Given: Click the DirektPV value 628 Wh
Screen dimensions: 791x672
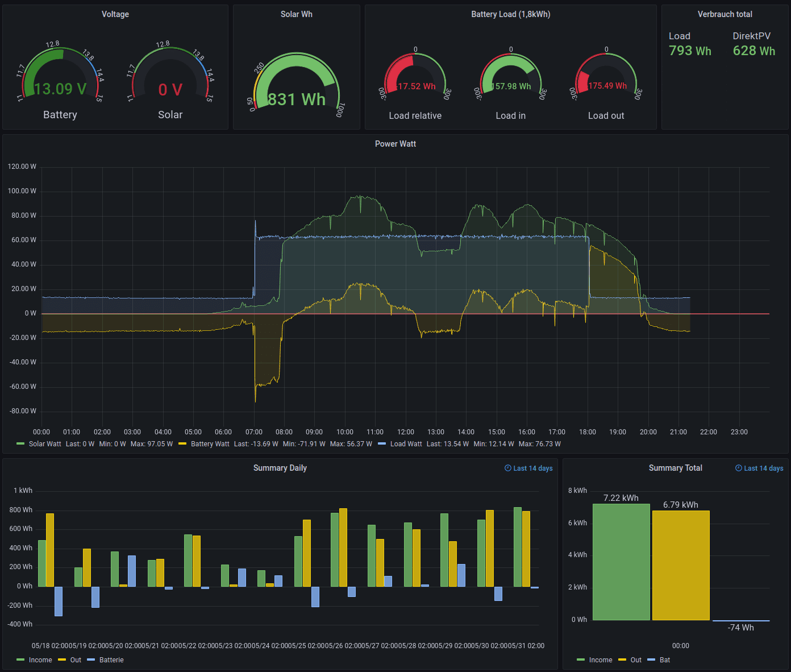Looking at the screenshot, I should pos(754,51).
